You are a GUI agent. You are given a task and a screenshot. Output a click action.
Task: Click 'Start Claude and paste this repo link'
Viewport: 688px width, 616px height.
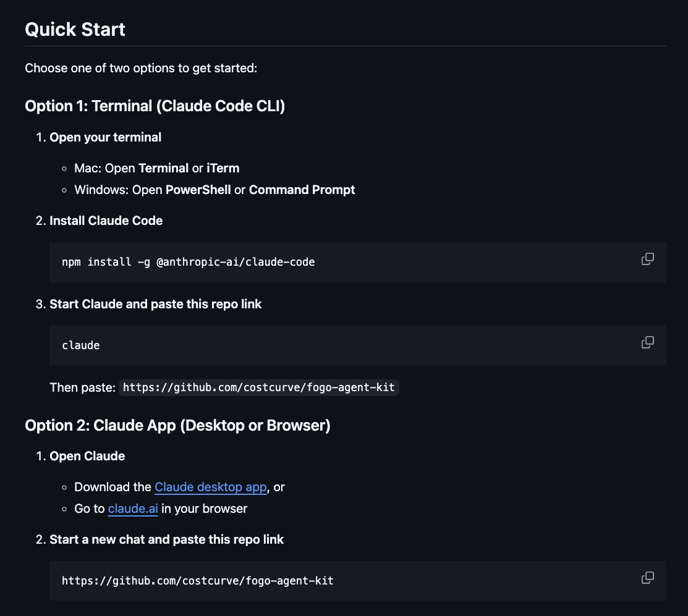[x=155, y=304]
